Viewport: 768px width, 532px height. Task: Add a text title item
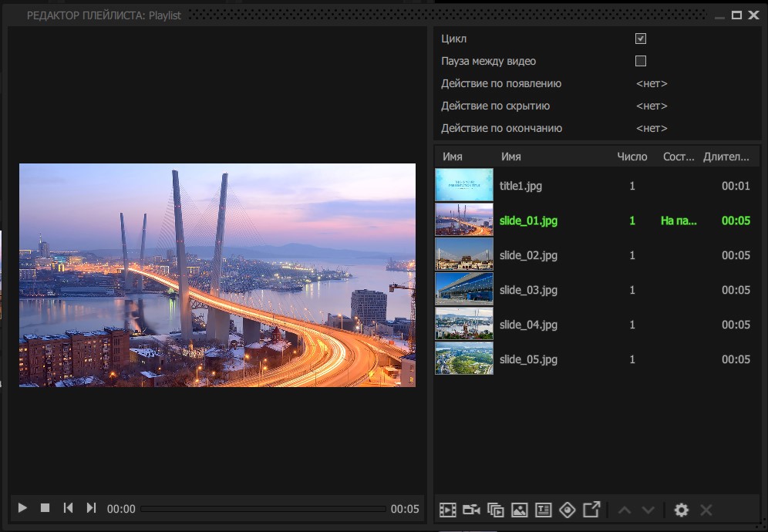pos(543,510)
